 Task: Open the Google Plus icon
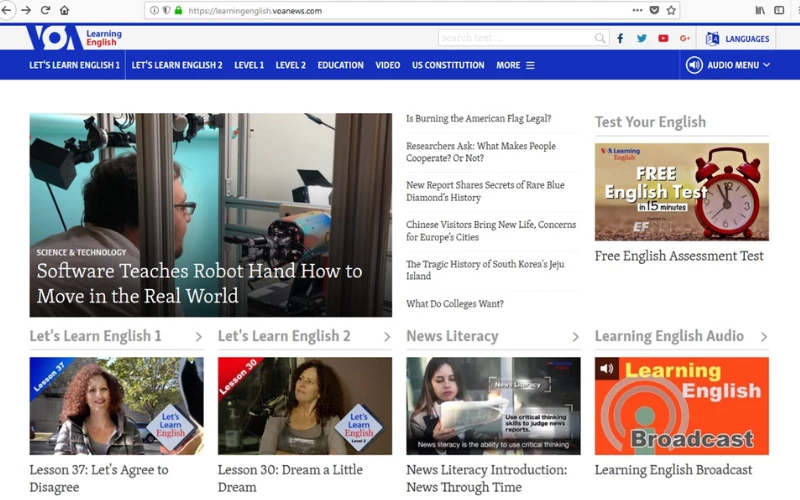(685, 38)
